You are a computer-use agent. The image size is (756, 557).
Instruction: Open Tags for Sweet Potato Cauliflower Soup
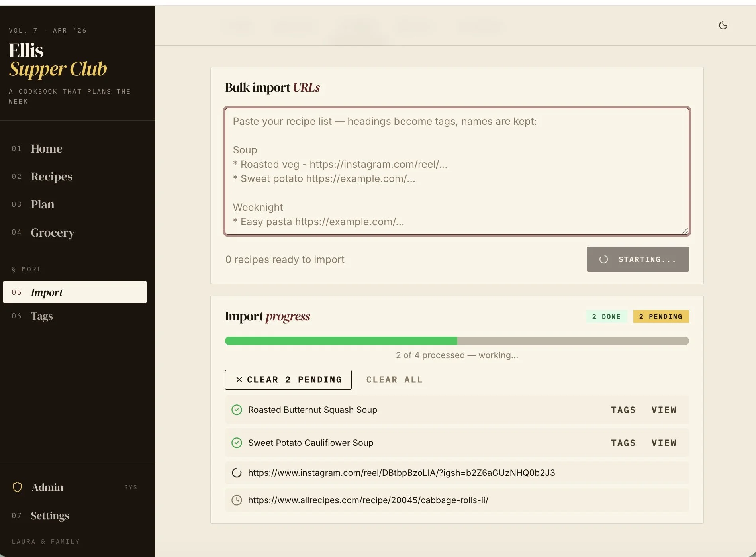pos(623,443)
